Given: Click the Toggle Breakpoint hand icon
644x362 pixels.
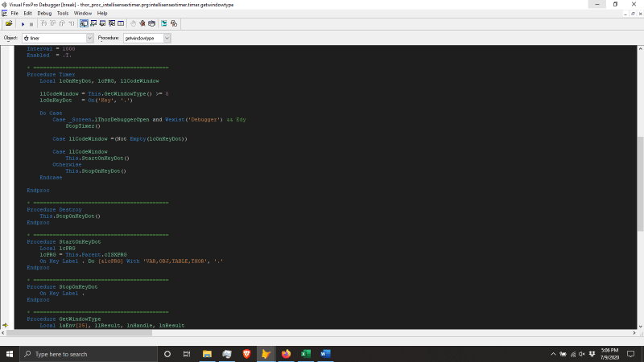Looking at the screenshot, I should point(133,24).
